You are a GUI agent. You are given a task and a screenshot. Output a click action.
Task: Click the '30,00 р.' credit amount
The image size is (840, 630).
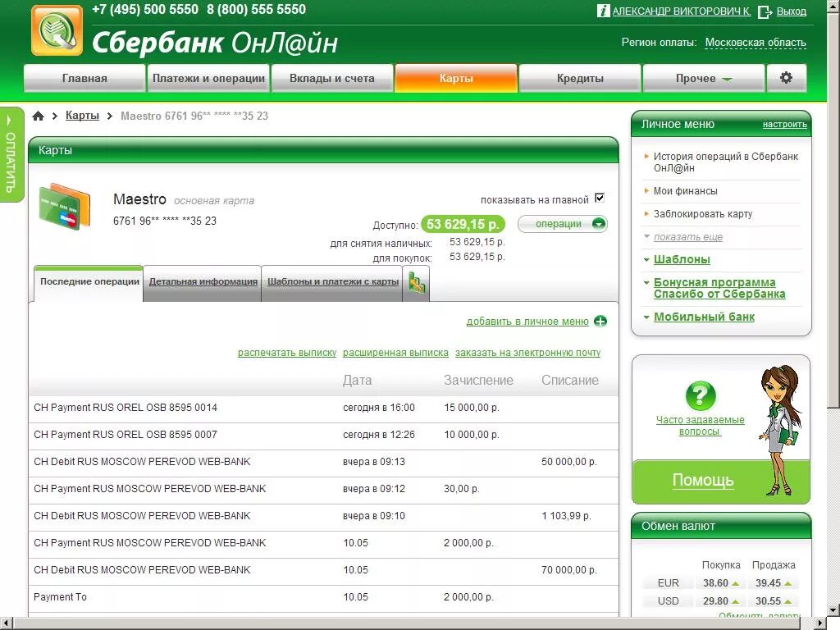tap(461, 489)
